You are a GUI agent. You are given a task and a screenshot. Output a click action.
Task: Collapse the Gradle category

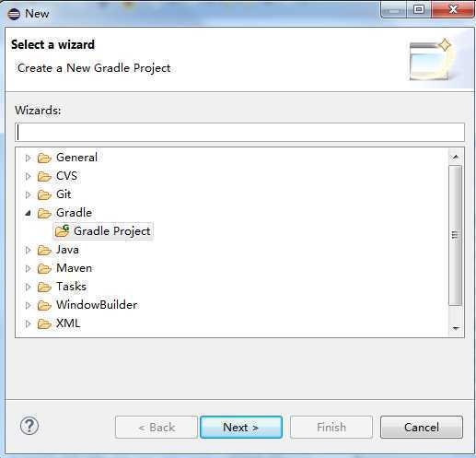[28, 213]
